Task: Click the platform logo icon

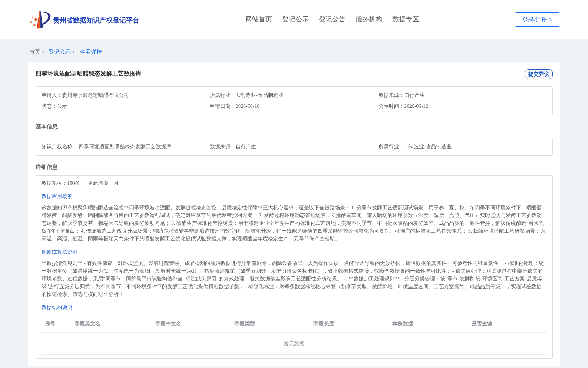Action: (40, 20)
